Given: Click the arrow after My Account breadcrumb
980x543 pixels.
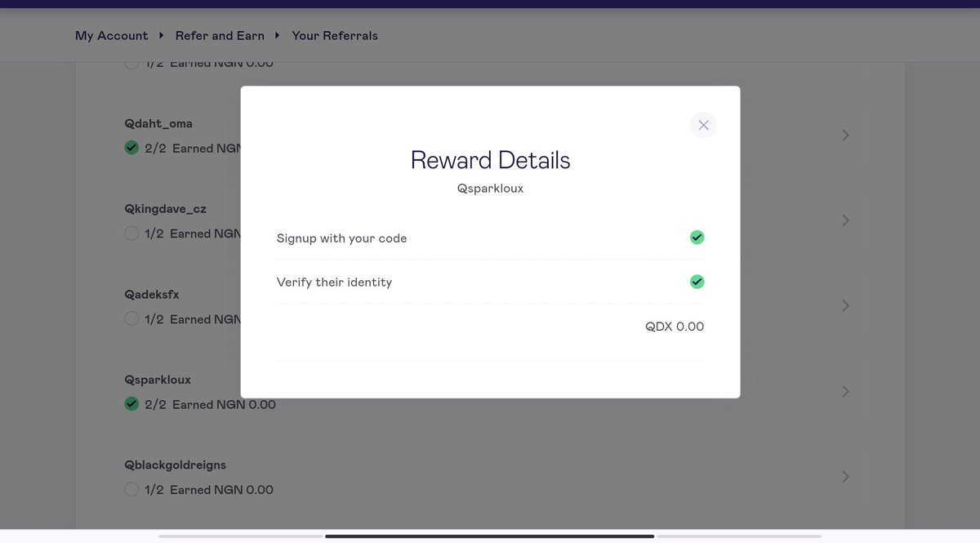Looking at the screenshot, I should coord(162,35).
